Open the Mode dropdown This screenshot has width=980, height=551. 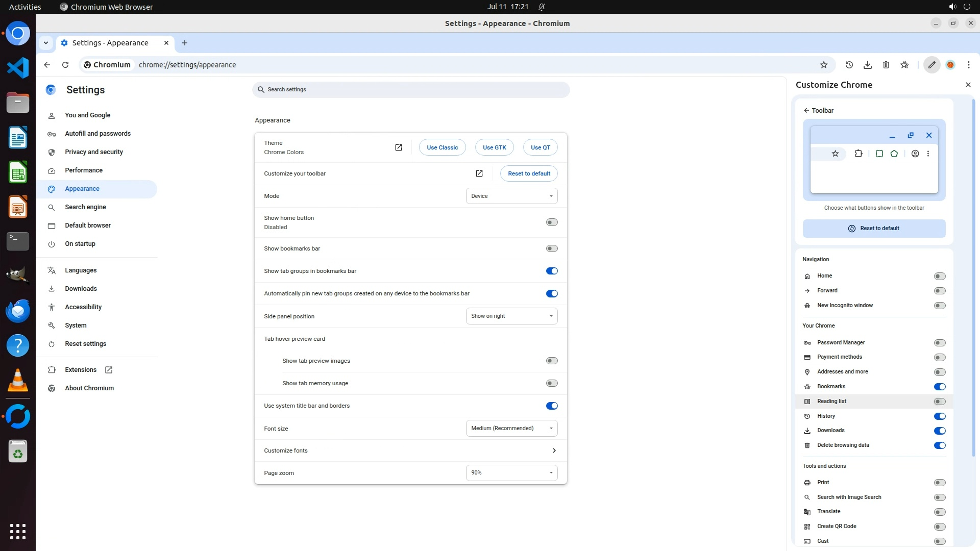[x=511, y=196]
